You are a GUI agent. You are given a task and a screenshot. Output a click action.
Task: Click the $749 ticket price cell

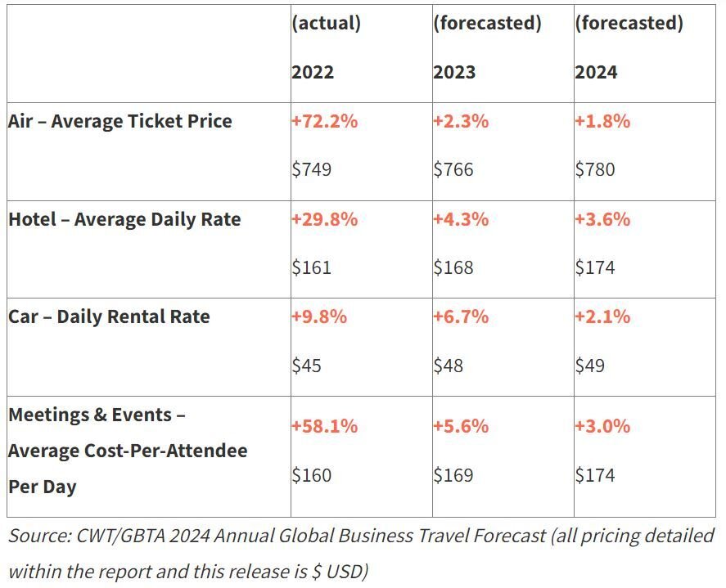point(312,169)
